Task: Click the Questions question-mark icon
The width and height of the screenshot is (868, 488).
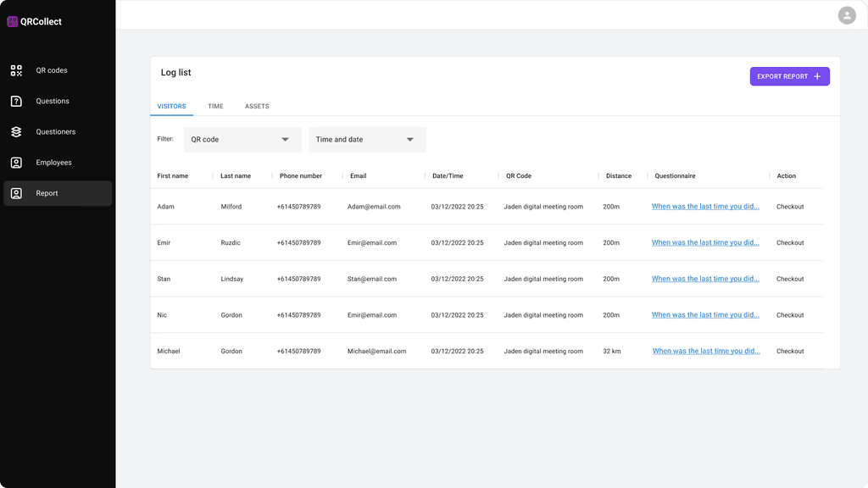Action: [x=16, y=101]
